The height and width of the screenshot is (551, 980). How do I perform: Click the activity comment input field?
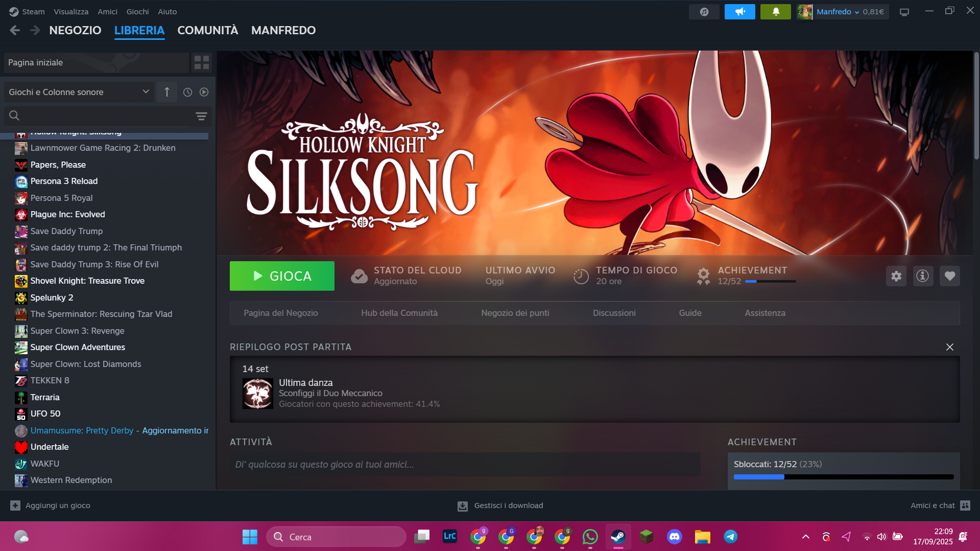click(465, 465)
